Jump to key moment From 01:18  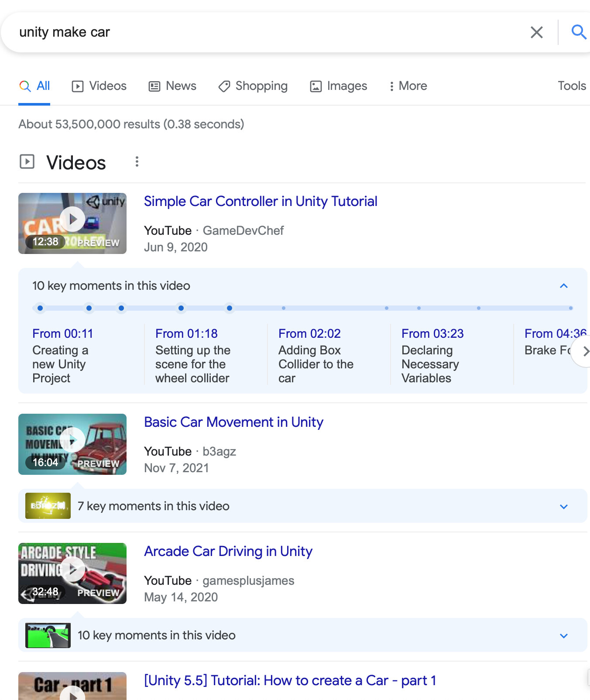coord(186,333)
